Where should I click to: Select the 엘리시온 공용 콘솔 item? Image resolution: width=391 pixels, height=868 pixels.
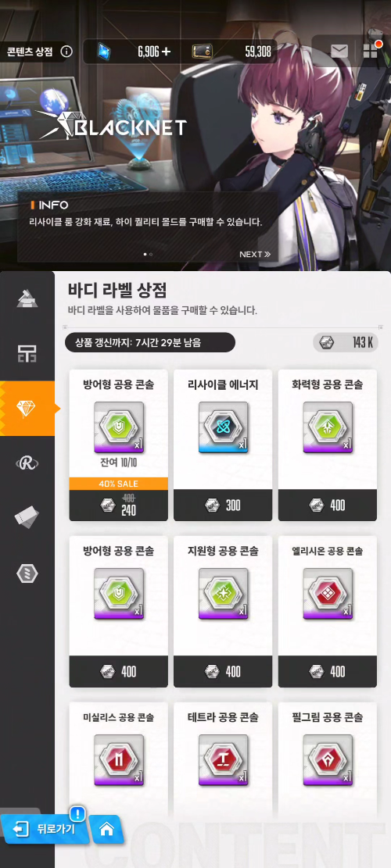click(x=328, y=612)
